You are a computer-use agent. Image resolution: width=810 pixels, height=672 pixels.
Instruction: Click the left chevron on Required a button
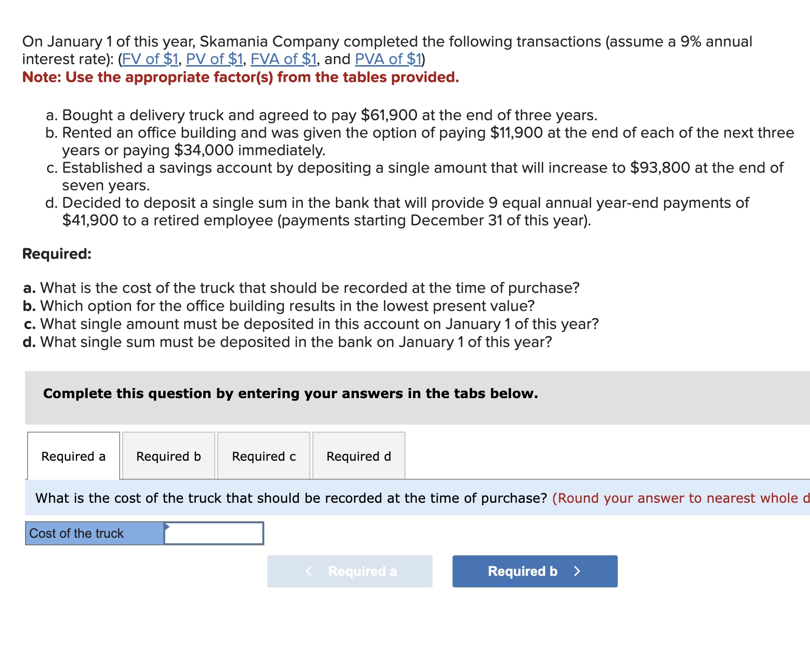[x=309, y=571]
